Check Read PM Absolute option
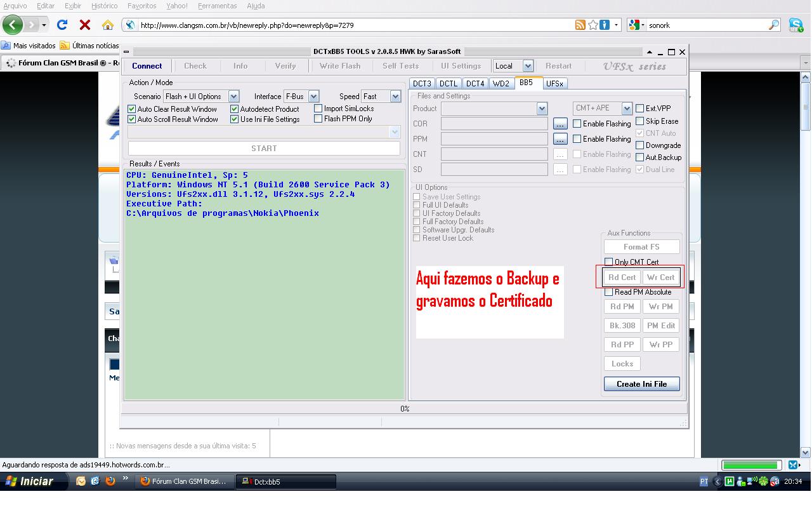The height and width of the screenshot is (508, 812). tap(609, 292)
